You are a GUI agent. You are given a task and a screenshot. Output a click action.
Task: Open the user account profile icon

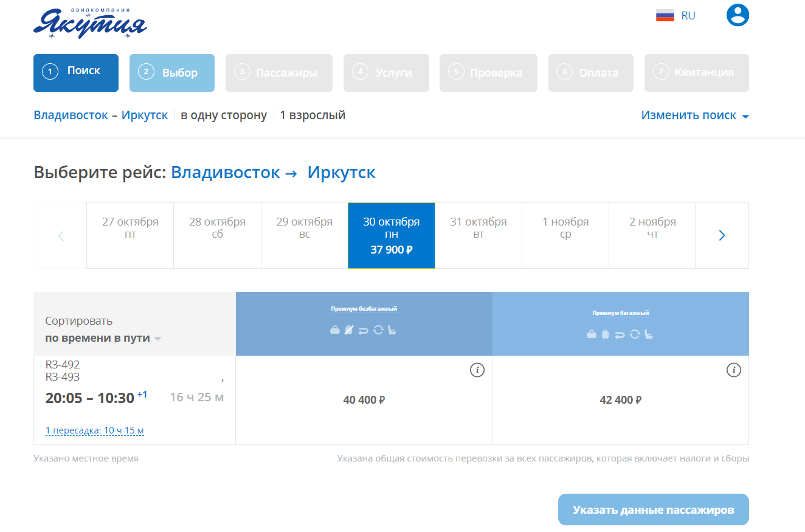pyautogui.click(x=737, y=15)
